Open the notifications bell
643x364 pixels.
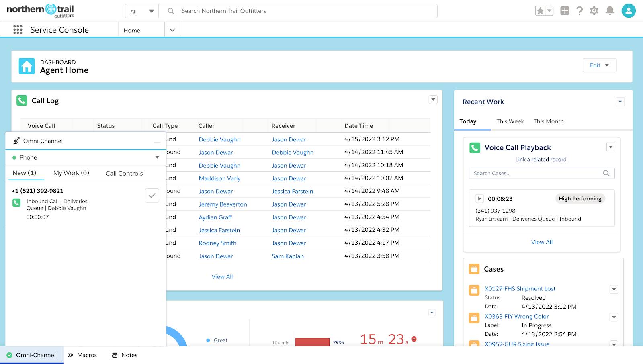point(610,11)
